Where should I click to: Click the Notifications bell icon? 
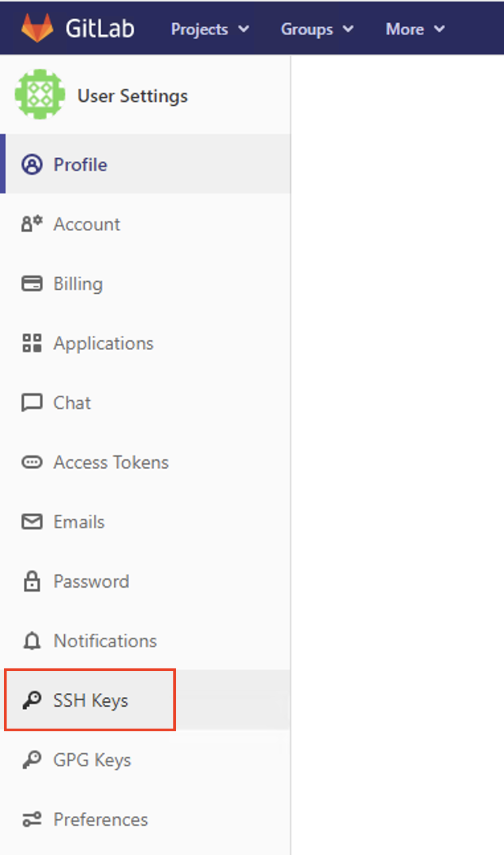click(31, 641)
